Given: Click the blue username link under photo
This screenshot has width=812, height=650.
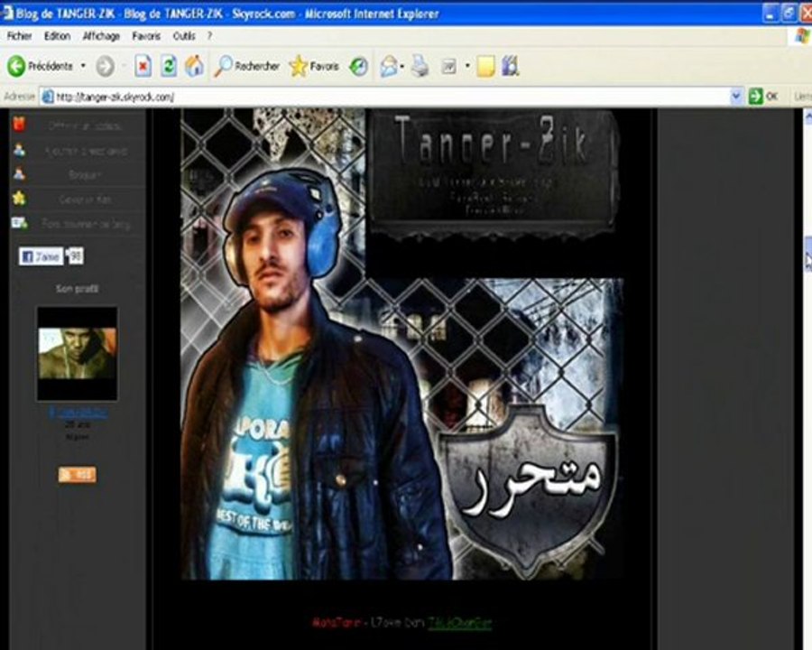Looking at the screenshot, I should pyautogui.click(x=78, y=413).
